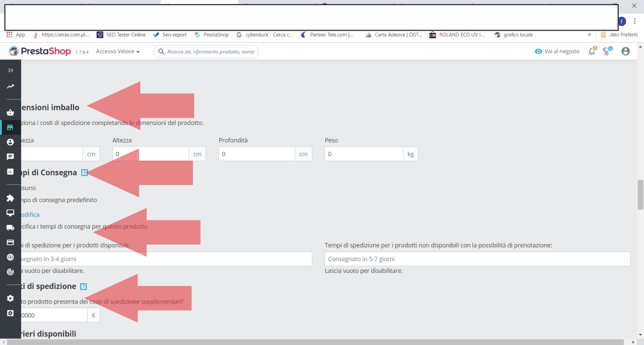This screenshot has width=644, height=345.
Task: Click the help icon beside Costi di spedizione
Action: click(83, 286)
